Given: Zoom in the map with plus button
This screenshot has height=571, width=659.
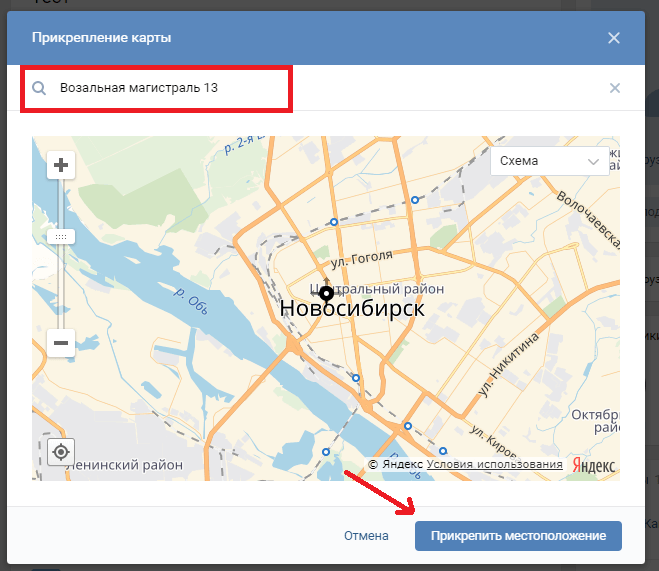Looking at the screenshot, I should tap(61, 166).
